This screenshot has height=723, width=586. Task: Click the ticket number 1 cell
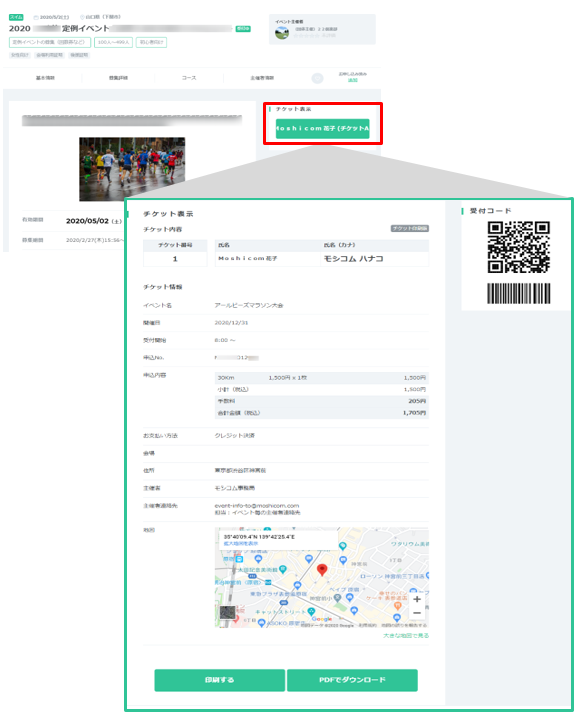coord(175,259)
